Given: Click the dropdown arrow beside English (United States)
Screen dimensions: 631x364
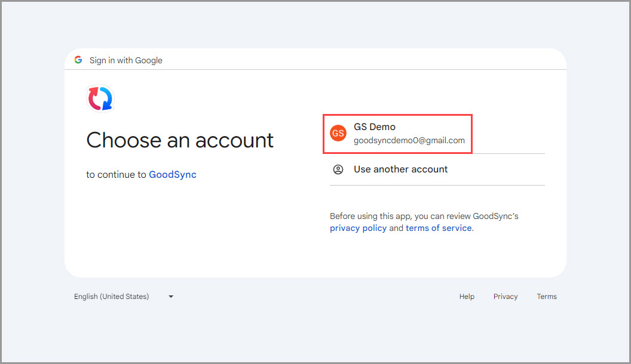Looking at the screenshot, I should coord(170,296).
